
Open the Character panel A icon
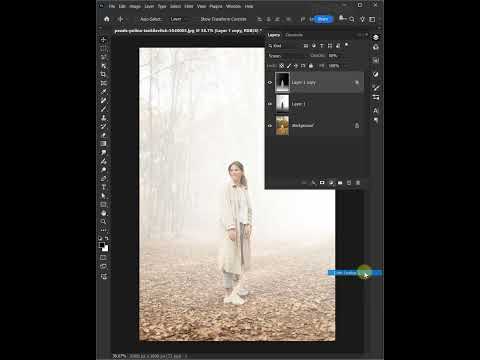point(376,110)
